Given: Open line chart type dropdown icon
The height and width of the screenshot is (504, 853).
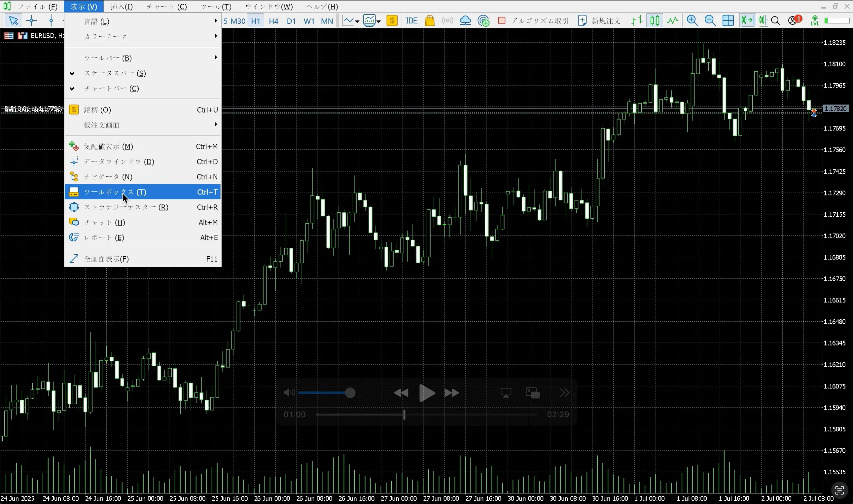Looking at the screenshot, I should point(348,21).
